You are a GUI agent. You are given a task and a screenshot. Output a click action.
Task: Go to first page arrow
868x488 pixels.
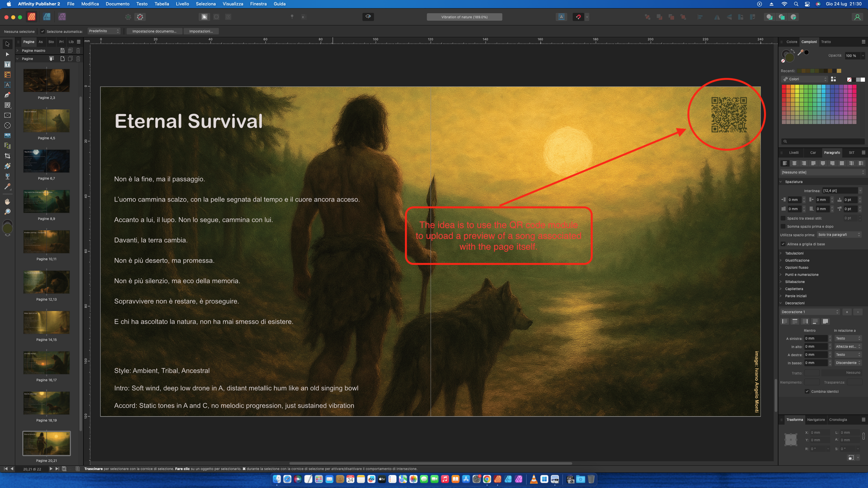[x=5, y=469]
